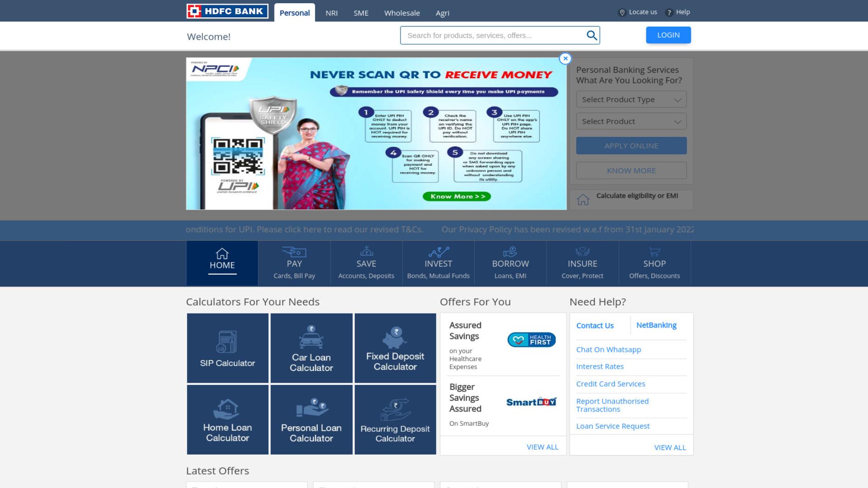
Task: Open the Loan Service Request link
Action: (x=613, y=426)
